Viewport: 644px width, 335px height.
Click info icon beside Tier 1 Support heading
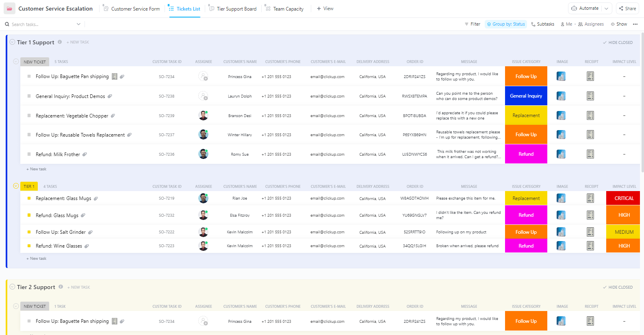click(x=60, y=42)
